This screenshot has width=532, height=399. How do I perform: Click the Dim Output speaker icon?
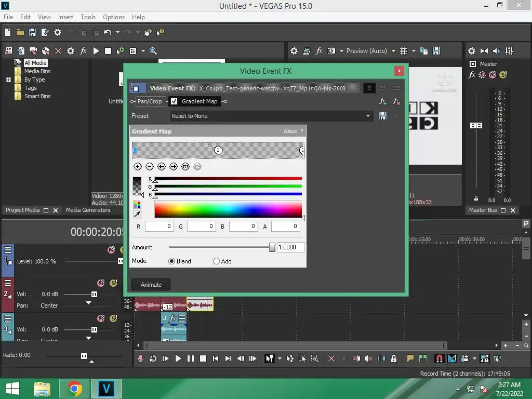(x=496, y=51)
